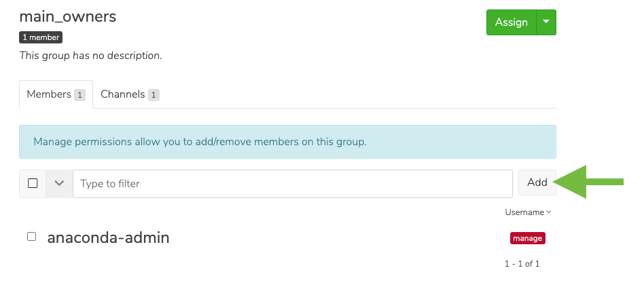Click the main_owners group title
The image size is (644, 306).
(68, 17)
